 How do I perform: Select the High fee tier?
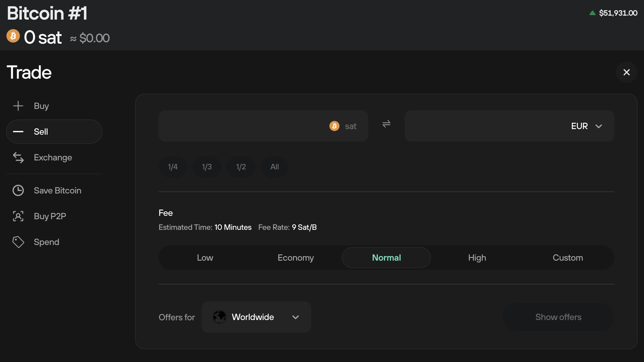pyautogui.click(x=477, y=258)
